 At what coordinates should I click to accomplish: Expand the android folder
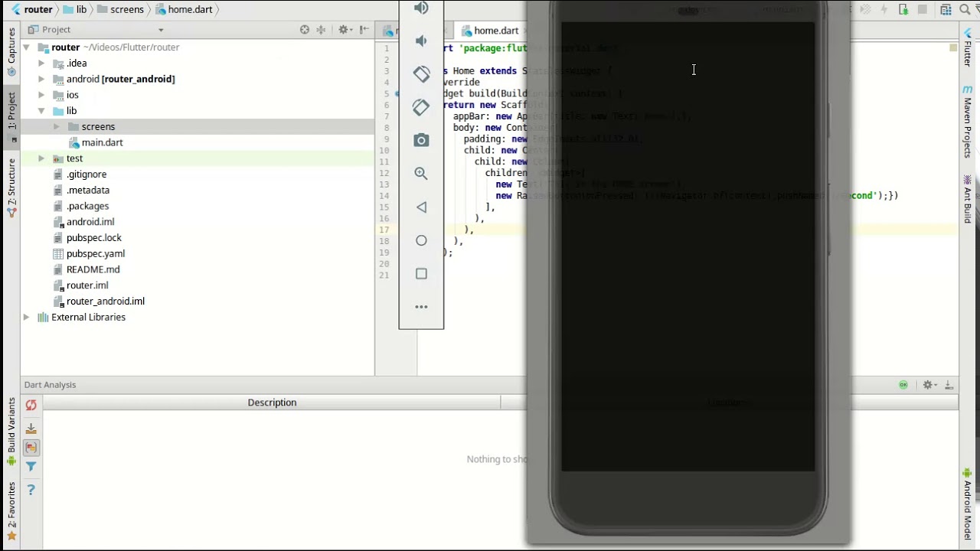(41, 79)
